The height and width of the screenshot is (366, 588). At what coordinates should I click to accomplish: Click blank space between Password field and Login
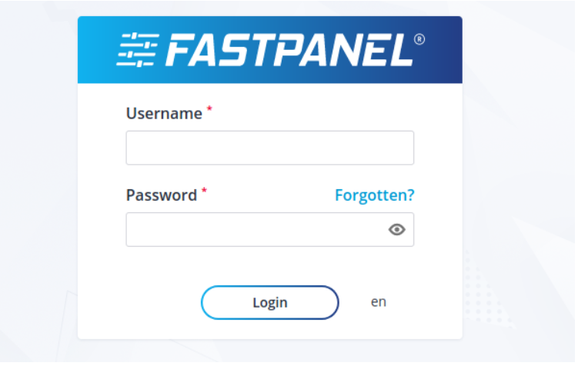[269, 266]
